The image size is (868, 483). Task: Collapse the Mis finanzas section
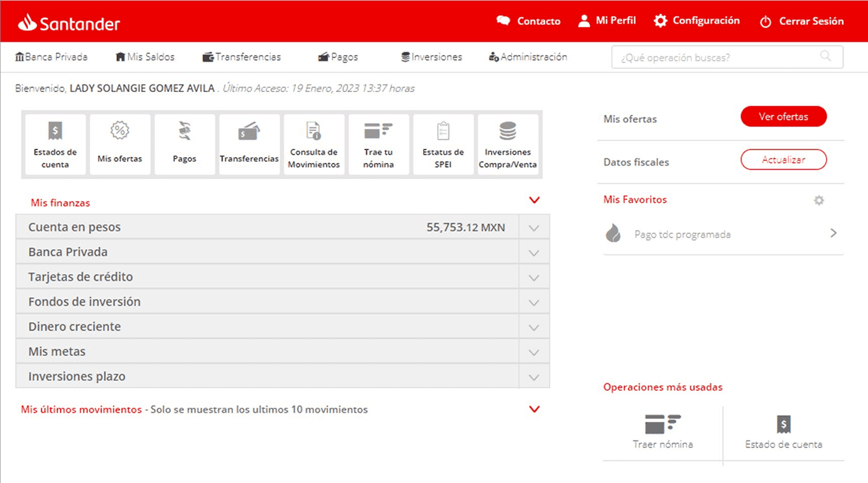[535, 200]
